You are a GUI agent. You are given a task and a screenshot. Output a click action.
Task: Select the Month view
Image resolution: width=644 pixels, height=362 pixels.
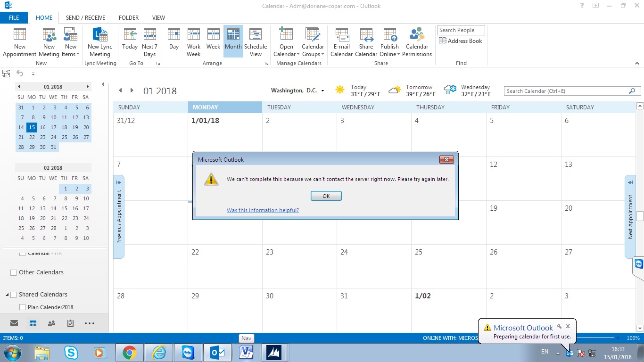[x=233, y=42]
